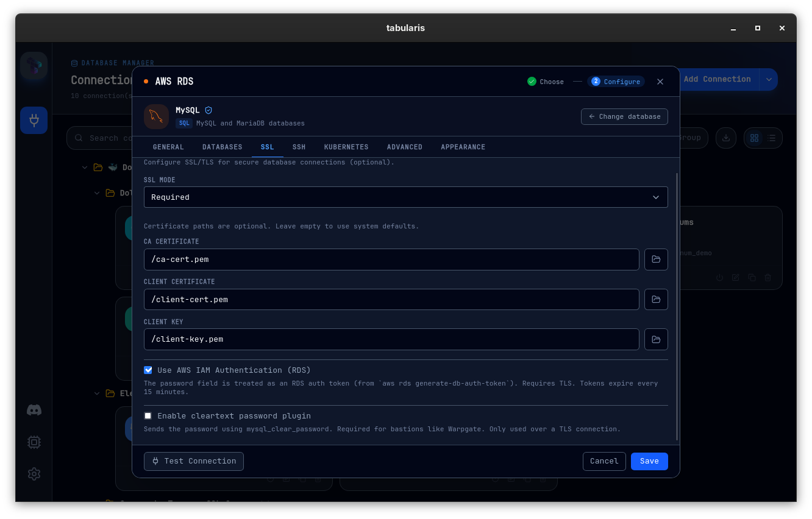This screenshot has width=812, height=519.
Task: Click the chip icon in sidebar
Action: [34, 442]
